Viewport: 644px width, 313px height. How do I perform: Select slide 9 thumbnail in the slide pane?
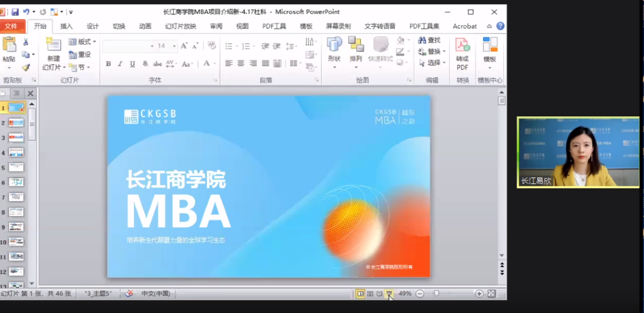point(17,227)
